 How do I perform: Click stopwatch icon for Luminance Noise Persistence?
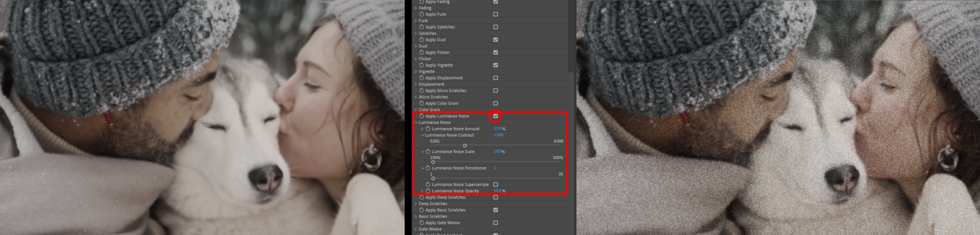pos(428,168)
